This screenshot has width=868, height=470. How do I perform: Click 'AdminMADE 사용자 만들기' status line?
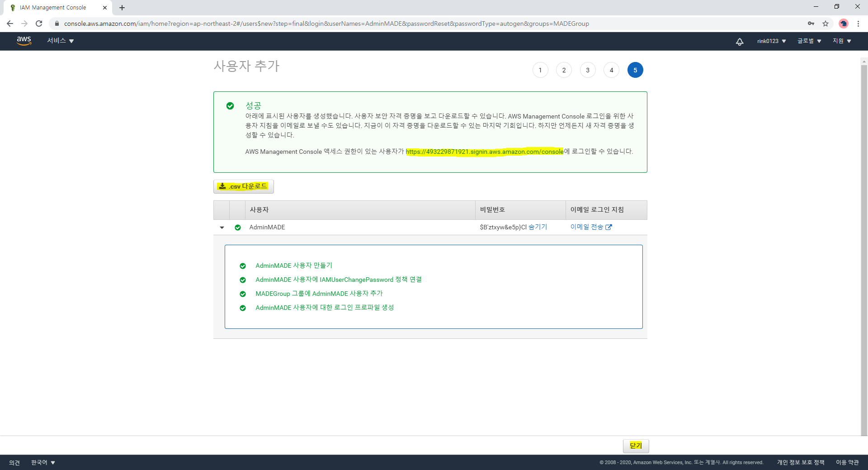[294, 266]
